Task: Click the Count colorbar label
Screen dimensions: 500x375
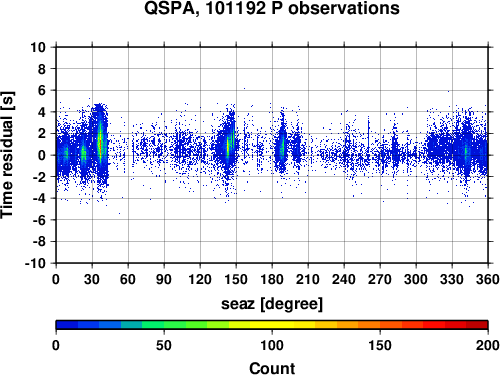Action: 272,368
